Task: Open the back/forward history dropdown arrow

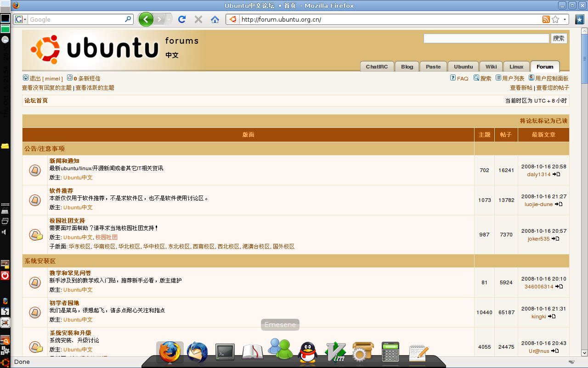Action: [169, 19]
